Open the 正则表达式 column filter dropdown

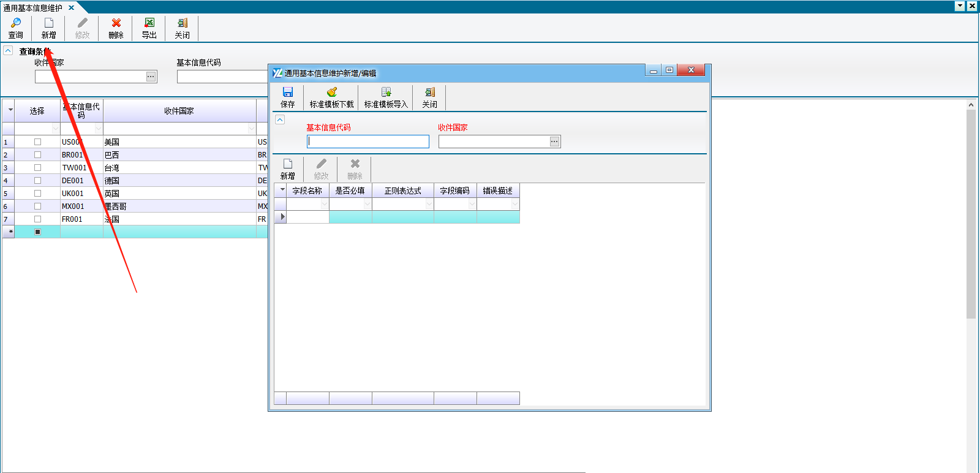pos(429,204)
